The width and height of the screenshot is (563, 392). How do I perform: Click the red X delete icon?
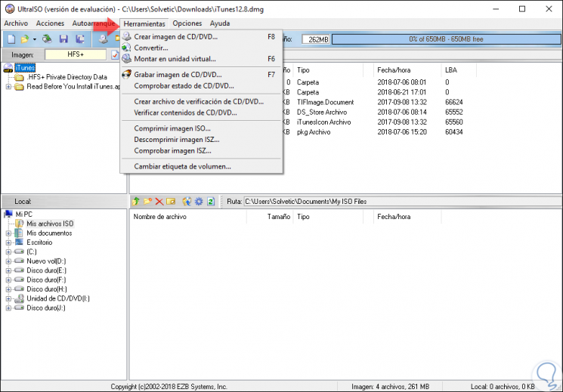[x=159, y=202]
